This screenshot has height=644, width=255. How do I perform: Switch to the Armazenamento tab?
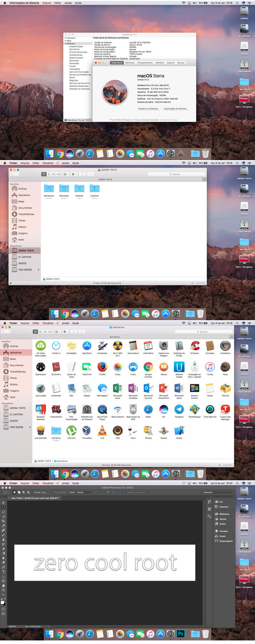point(145,63)
